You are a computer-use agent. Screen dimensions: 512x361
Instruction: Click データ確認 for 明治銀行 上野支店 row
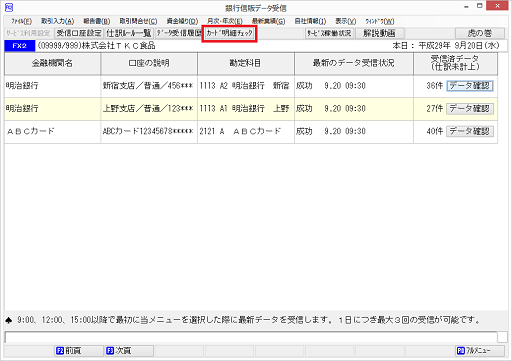point(470,108)
